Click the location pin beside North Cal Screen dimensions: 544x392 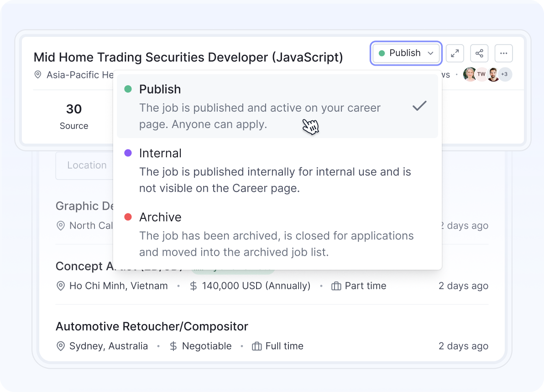(61, 226)
